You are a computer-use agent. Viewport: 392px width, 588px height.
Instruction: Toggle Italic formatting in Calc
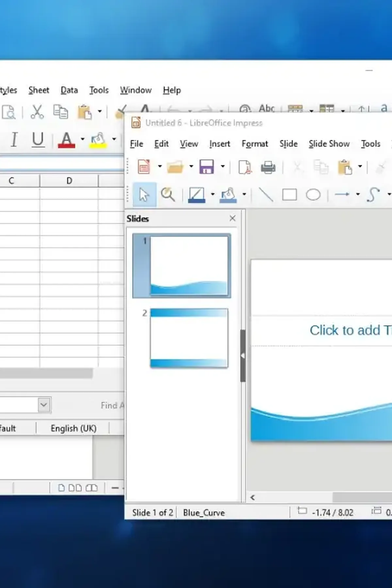(x=14, y=140)
